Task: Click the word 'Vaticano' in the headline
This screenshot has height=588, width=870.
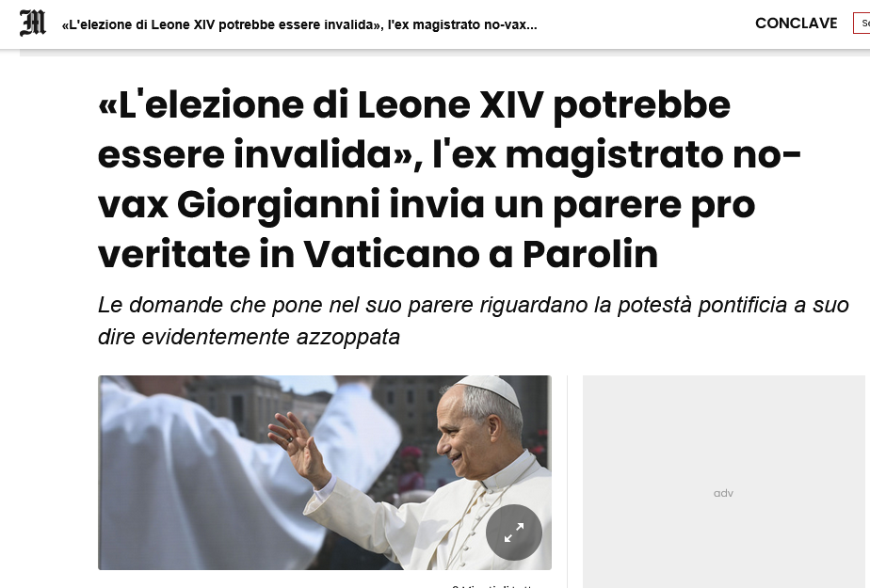Action: point(391,254)
